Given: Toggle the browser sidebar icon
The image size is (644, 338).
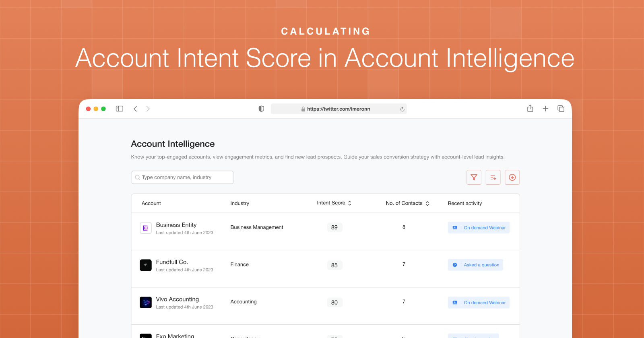Looking at the screenshot, I should [120, 109].
